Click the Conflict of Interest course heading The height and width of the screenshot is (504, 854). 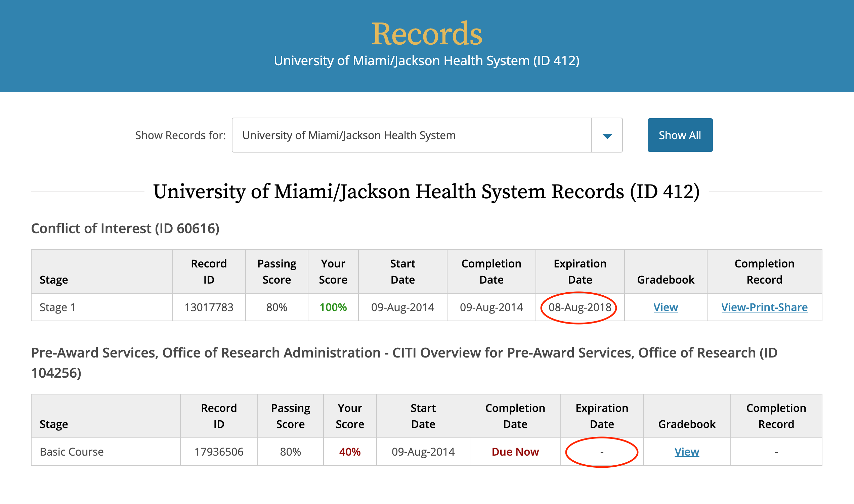pyautogui.click(x=126, y=228)
